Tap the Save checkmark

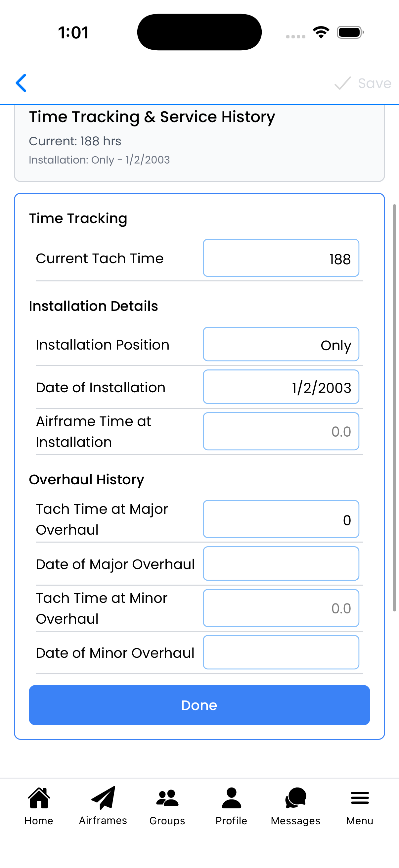[x=342, y=83]
